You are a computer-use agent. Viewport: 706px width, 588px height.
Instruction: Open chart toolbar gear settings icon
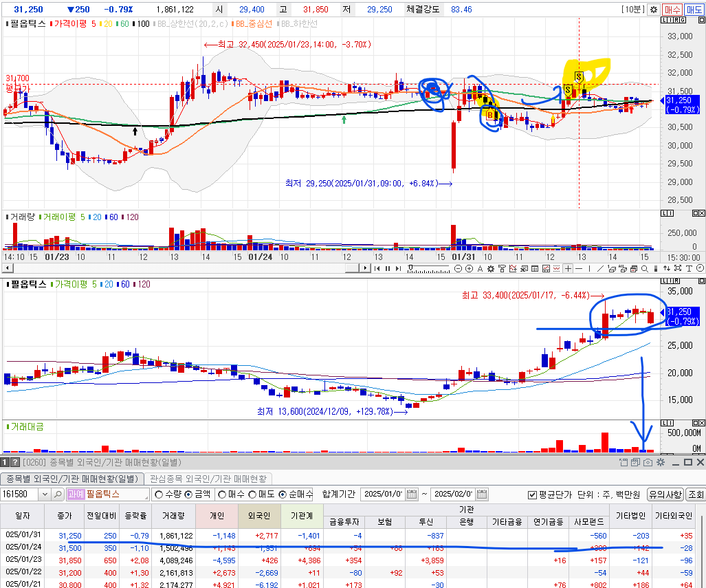tap(491, 268)
